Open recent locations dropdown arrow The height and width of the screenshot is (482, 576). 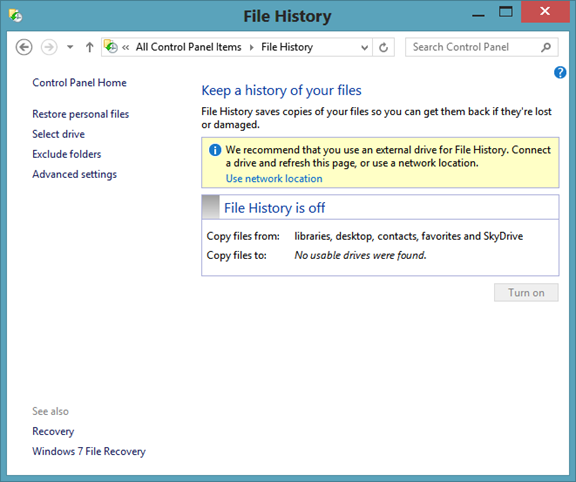coord(70,47)
